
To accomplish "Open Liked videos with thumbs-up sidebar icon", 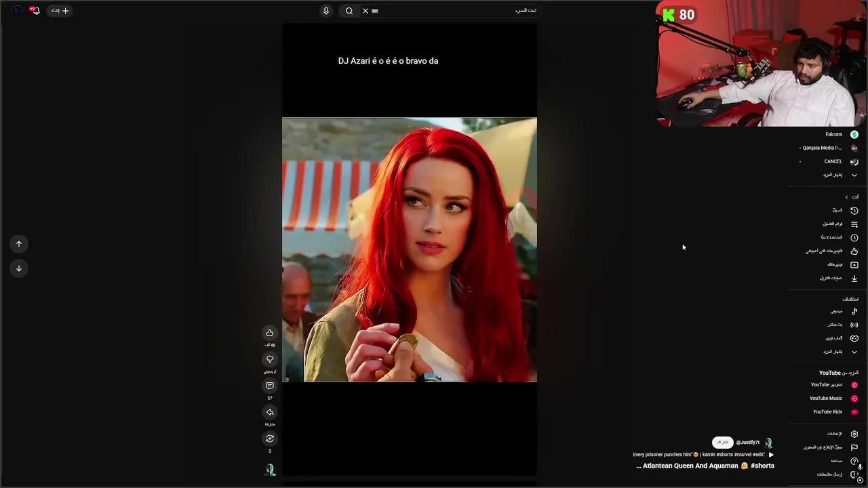I will pos(831,251).
